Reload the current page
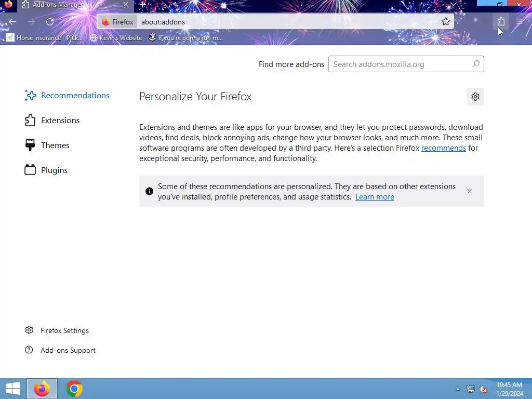 pyautogui.click(x=50, y=22)
